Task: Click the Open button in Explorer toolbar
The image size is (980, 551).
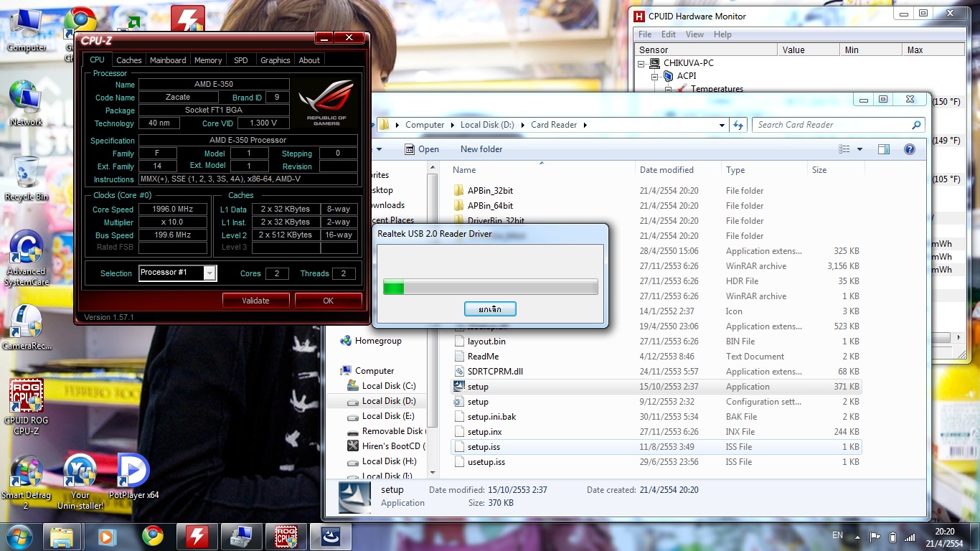Action: point(422,149)
